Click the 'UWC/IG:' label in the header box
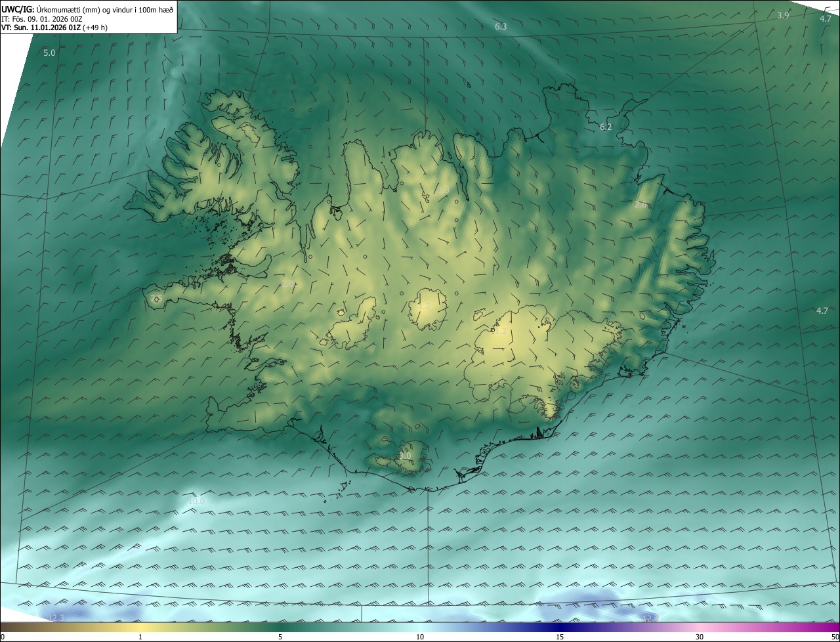 (x=18, y=9)
